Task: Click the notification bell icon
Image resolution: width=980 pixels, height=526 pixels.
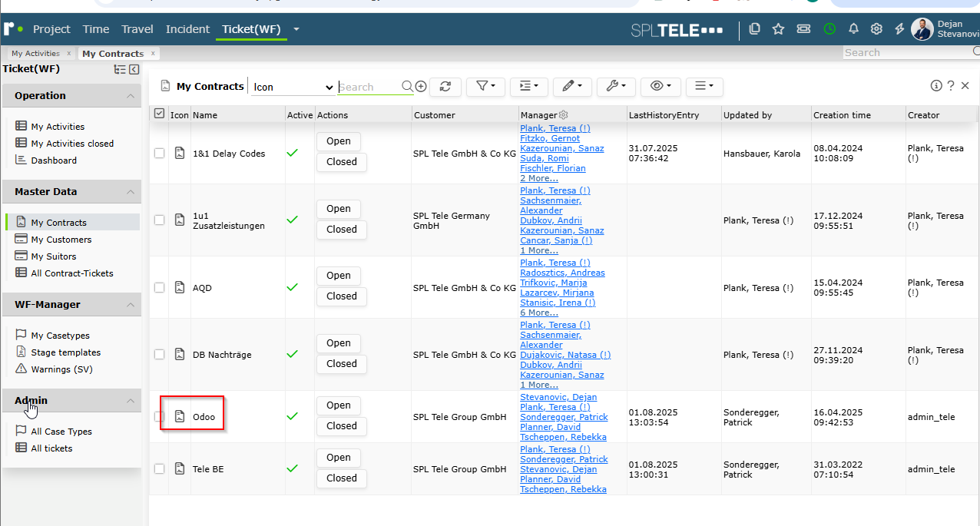Action: [x=853, y=29]
